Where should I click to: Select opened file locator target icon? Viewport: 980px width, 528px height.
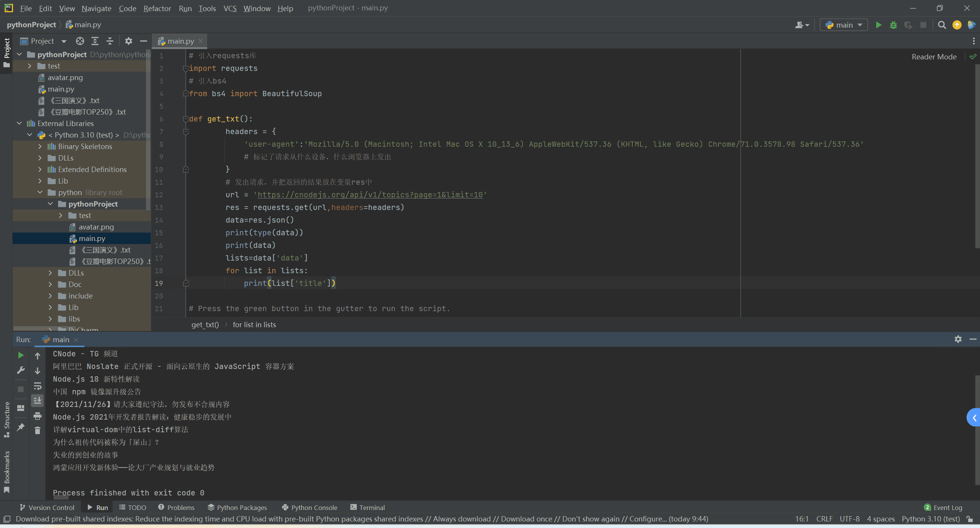click(80, 41)
